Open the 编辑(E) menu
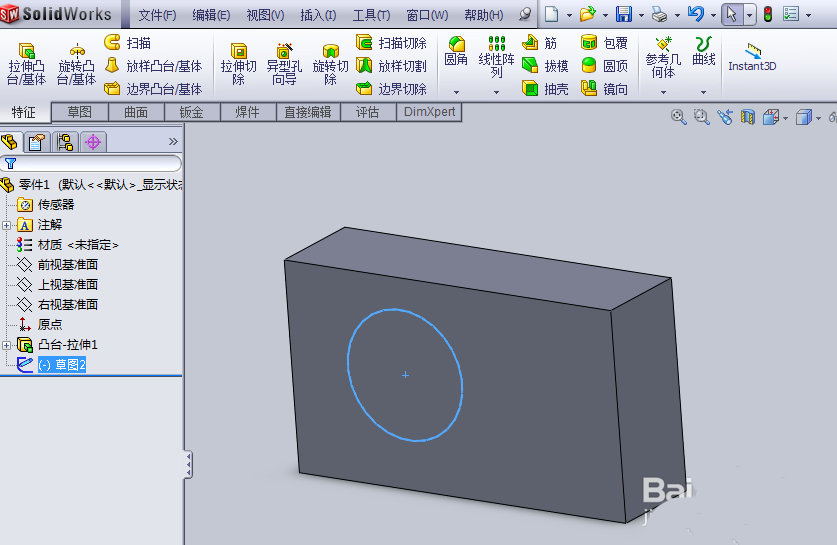 (211, 15)
